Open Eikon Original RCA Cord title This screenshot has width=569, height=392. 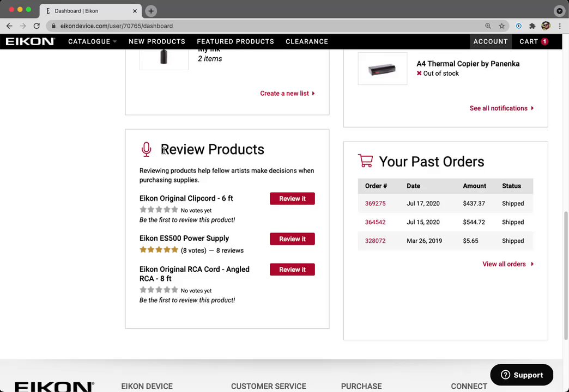[194, 274]
